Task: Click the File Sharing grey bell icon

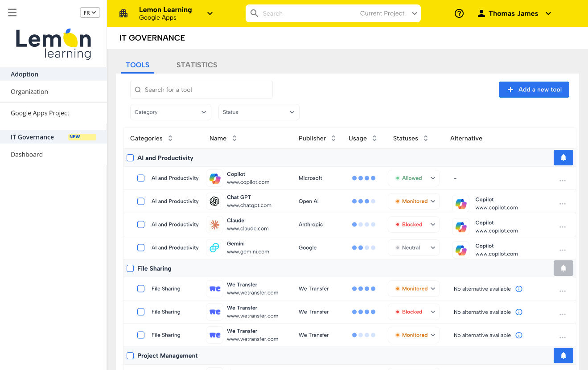Action: 563,268
